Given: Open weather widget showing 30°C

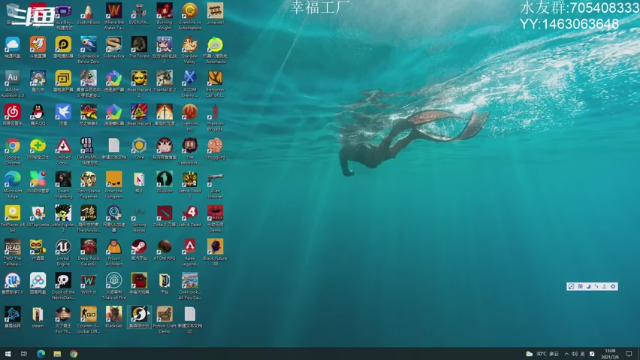Looking at the screenshot, I should coord(542,353).
